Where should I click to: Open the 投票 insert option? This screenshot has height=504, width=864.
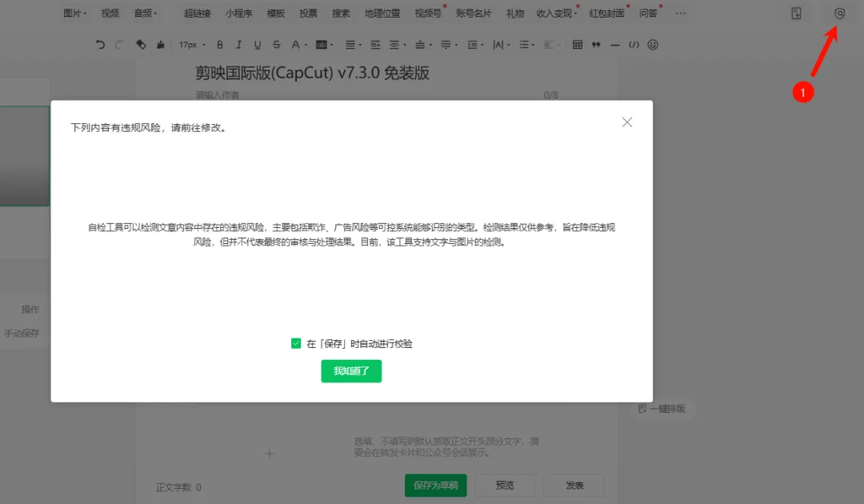(x=308, y=14)
